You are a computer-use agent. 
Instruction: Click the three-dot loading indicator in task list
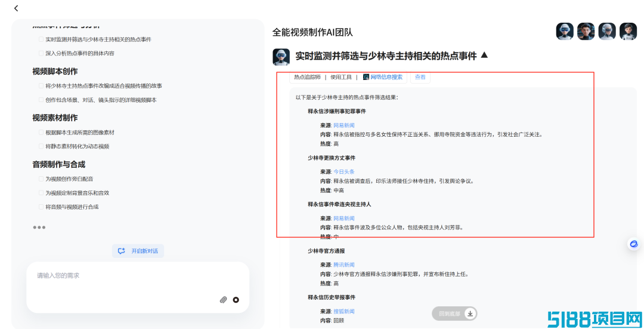click(39, 227)
